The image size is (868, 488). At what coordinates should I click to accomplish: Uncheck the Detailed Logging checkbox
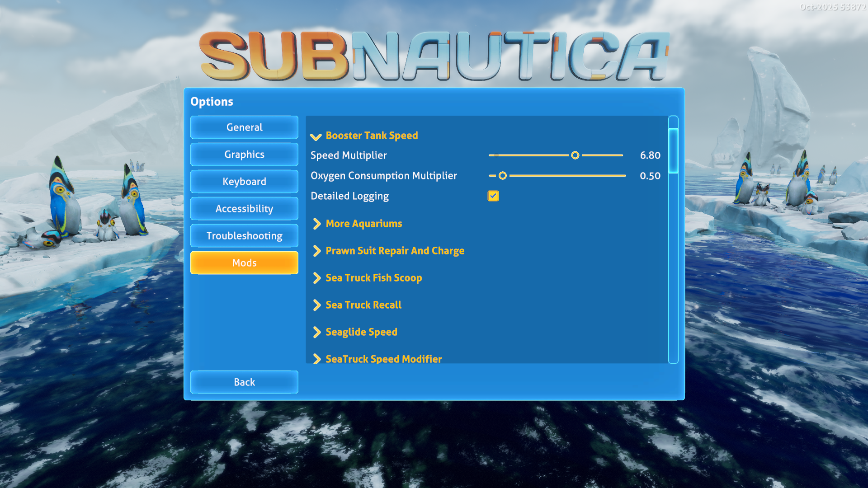pyautogui.click(x=493, y=196)
